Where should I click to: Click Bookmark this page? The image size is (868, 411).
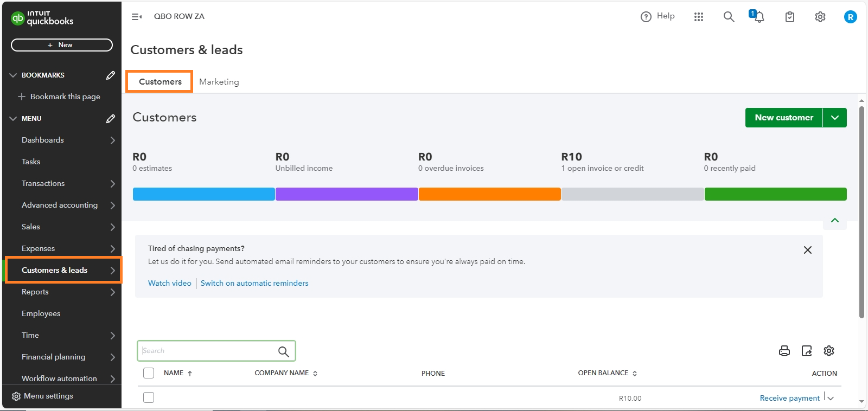[x=65, y=97]
